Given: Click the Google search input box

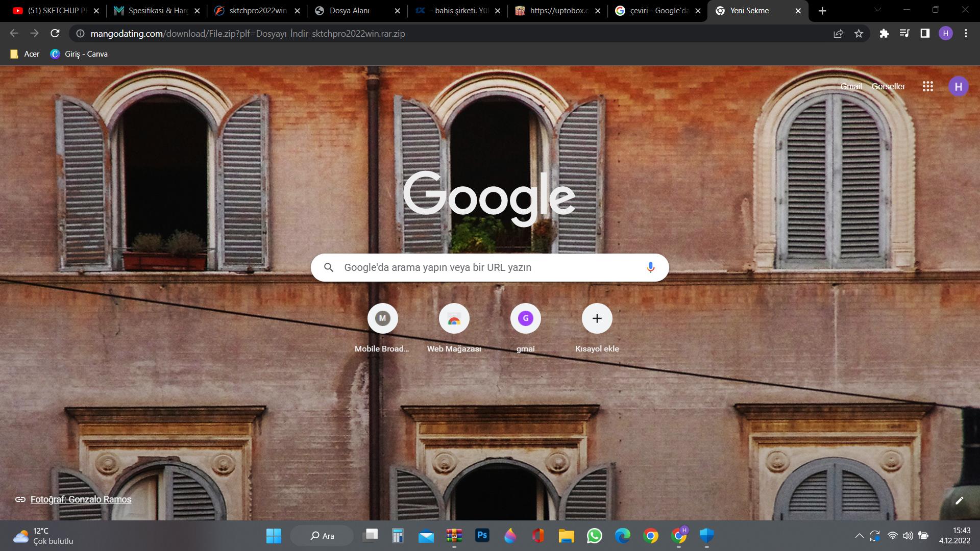Looking at the screenshot, I should 485,267.
